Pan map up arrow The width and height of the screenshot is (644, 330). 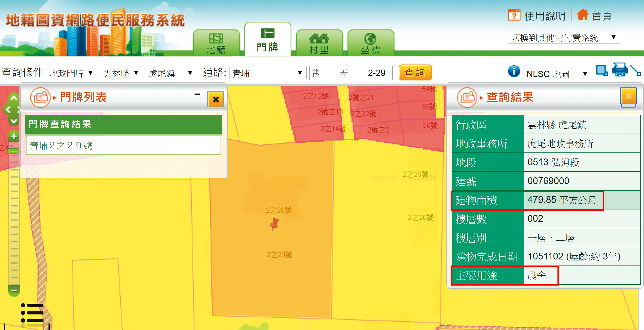(14, 98)
